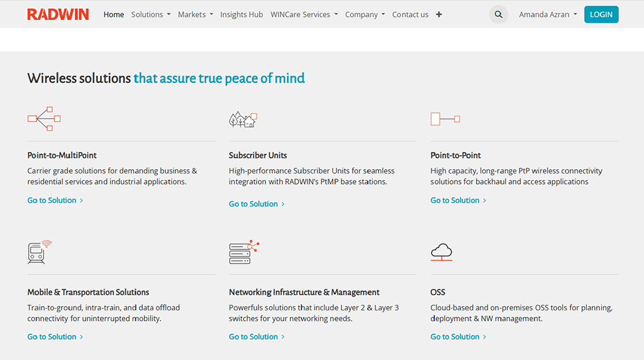Select Contact us in navigation
Viewport: 644px width, 360px height.
point(410,14)
